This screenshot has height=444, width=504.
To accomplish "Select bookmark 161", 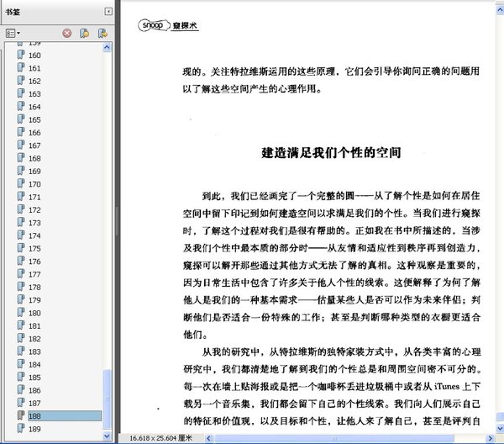I will tap(34, 68).
